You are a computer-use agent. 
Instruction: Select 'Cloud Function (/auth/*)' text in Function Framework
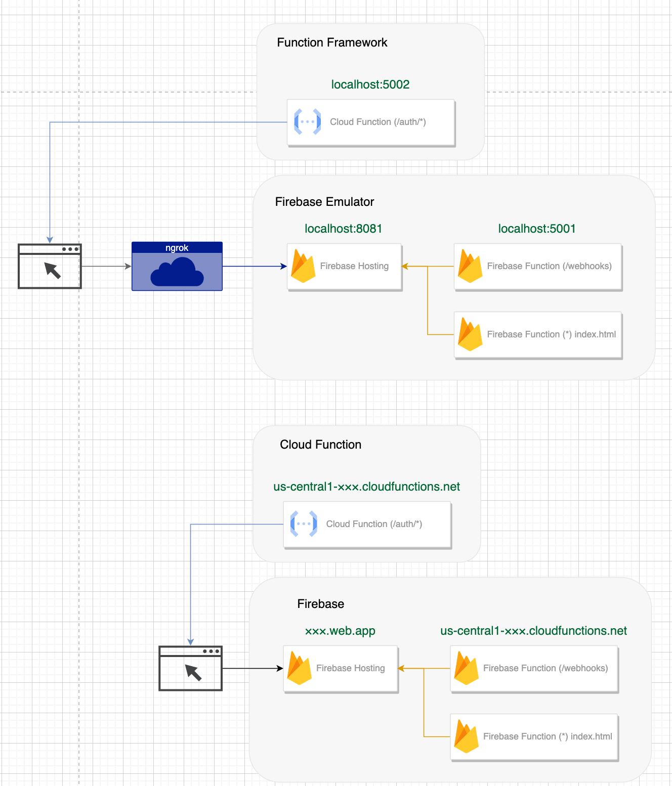point(378,122)
